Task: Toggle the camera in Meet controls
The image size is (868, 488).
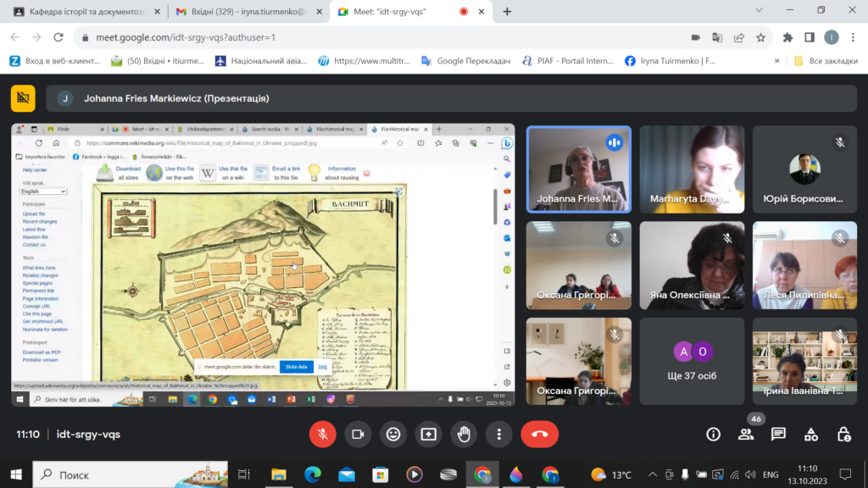Action: (x=358, y=434)
